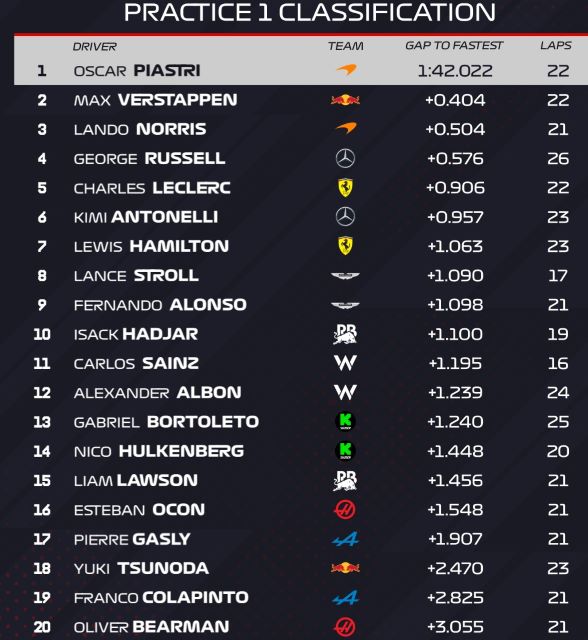Click Haas logo next to Oliver Bearman
The width and height of the screenshot is (588, 640).
point(345,627)
